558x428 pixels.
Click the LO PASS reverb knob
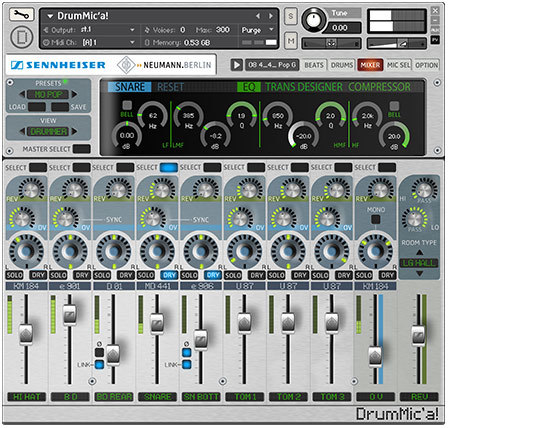tap(415, 218)
